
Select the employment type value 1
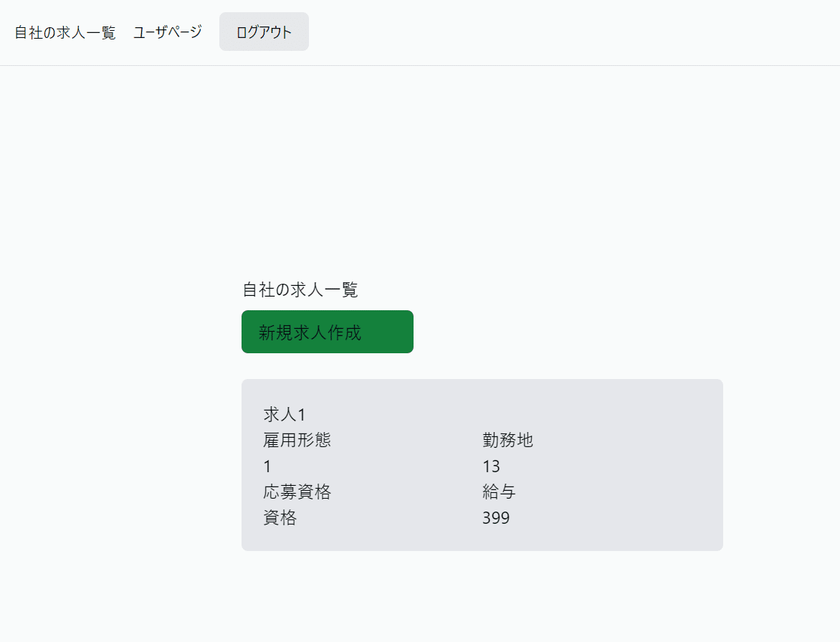267,466
